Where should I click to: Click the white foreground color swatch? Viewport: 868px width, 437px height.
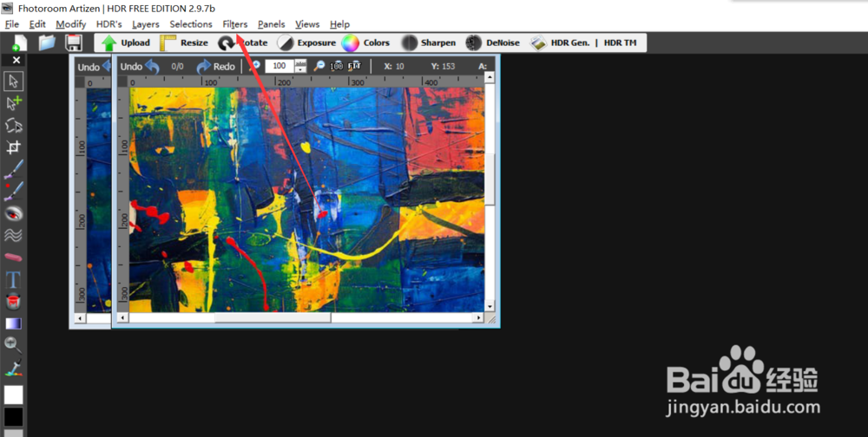coord(13,395)
